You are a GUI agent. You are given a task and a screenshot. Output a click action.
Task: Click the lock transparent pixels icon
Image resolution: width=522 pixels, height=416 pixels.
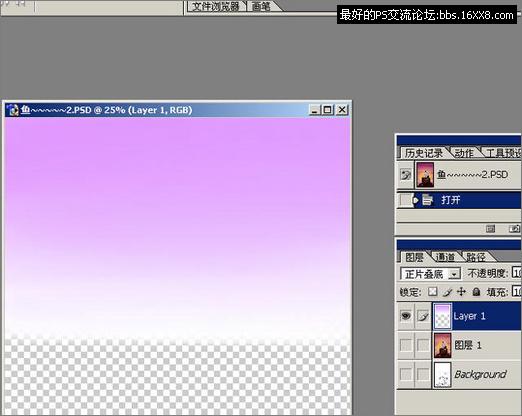click(x=432, y=292)
